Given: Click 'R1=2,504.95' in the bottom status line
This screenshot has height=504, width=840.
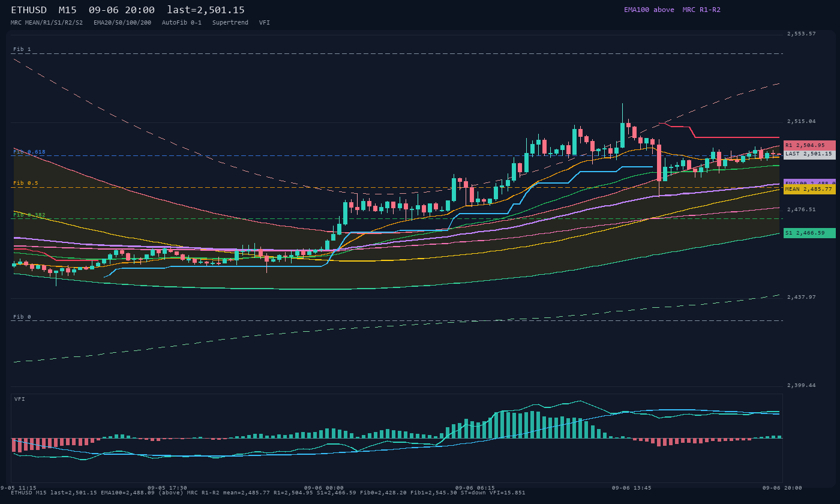Looking at the screenshot, I should click(x=293, y=493).
